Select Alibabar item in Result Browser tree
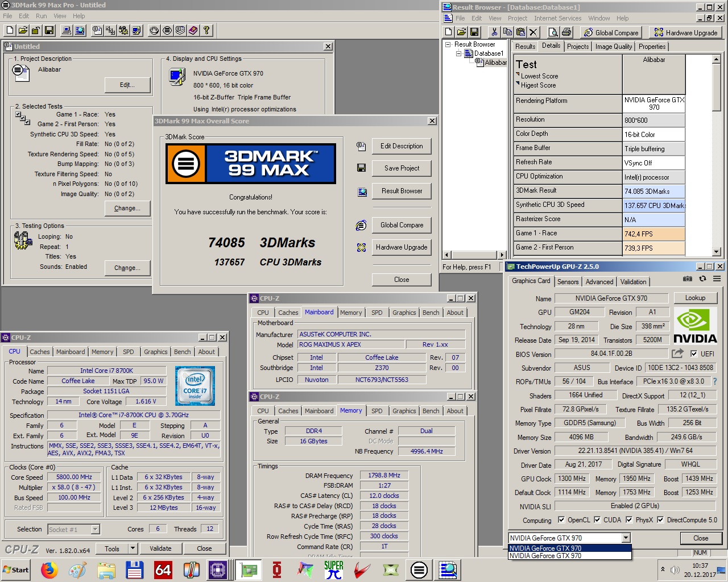Screen dimensions: 728x582 pyautogui.click(x=495, y=63)
